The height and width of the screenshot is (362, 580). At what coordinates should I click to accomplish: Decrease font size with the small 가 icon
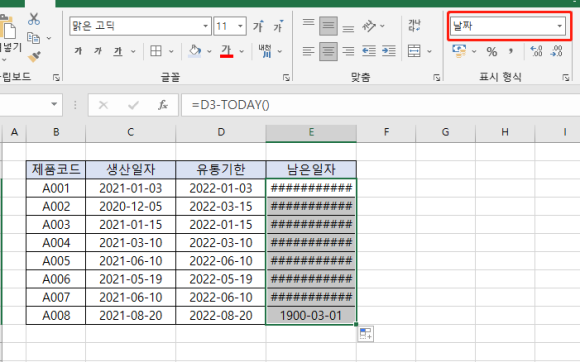pos(278,26)
